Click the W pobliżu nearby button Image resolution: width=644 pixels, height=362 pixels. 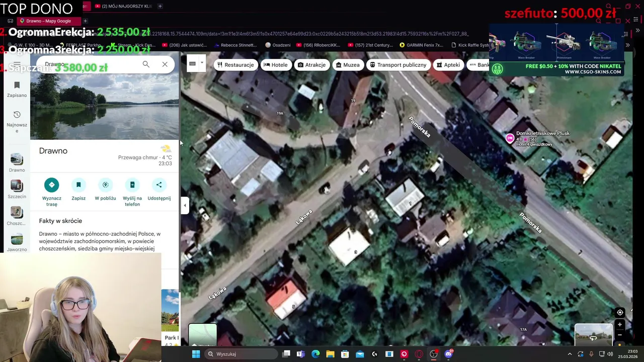pos(105,190)
